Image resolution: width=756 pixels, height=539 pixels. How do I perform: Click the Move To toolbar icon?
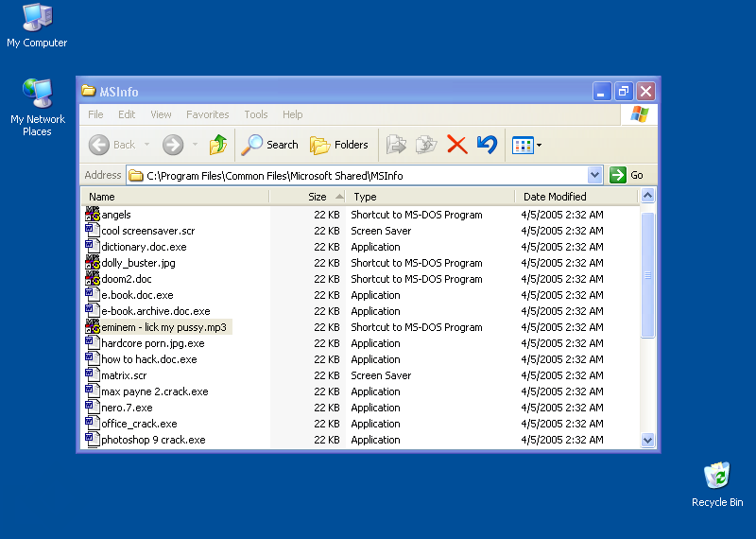[396, 145]
